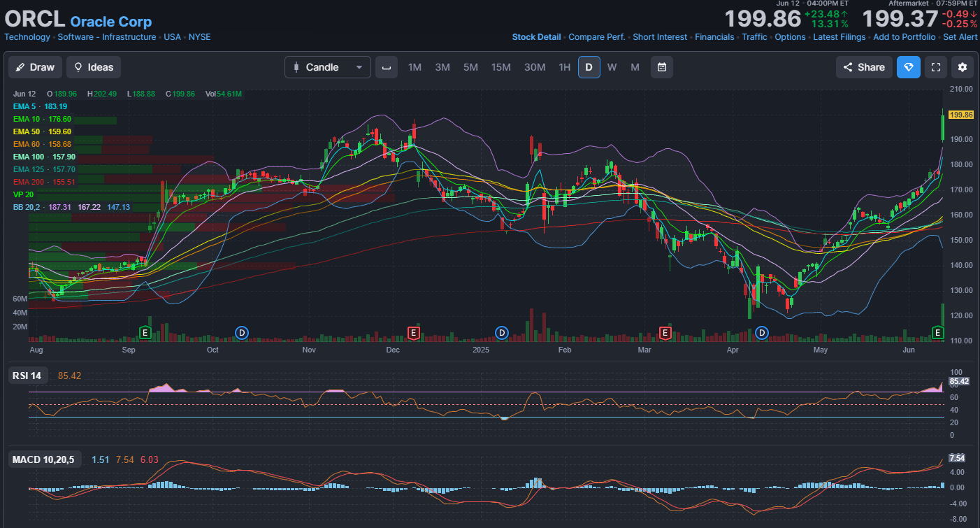Open the Compare Perf. link
Image resolution: width=980 pixels, height=528 pixels.
[x=597, y=37]
